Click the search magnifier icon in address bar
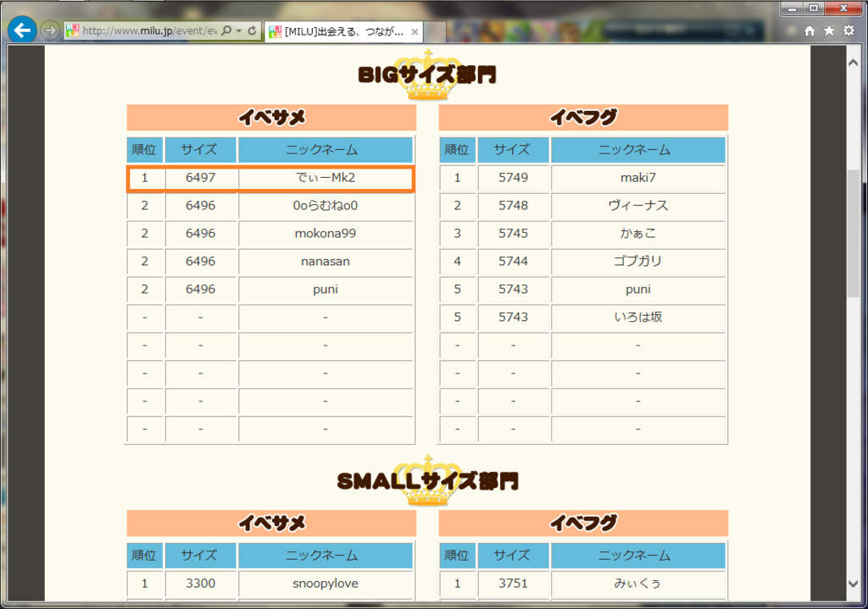Screen dimensions: 868x609 [x=226, y=30]
